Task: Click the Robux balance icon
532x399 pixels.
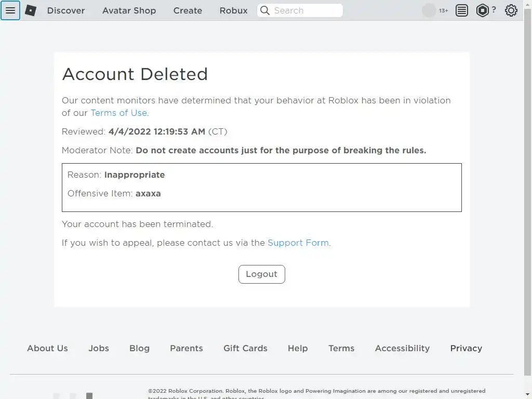Action: click(x=483, y=10)
